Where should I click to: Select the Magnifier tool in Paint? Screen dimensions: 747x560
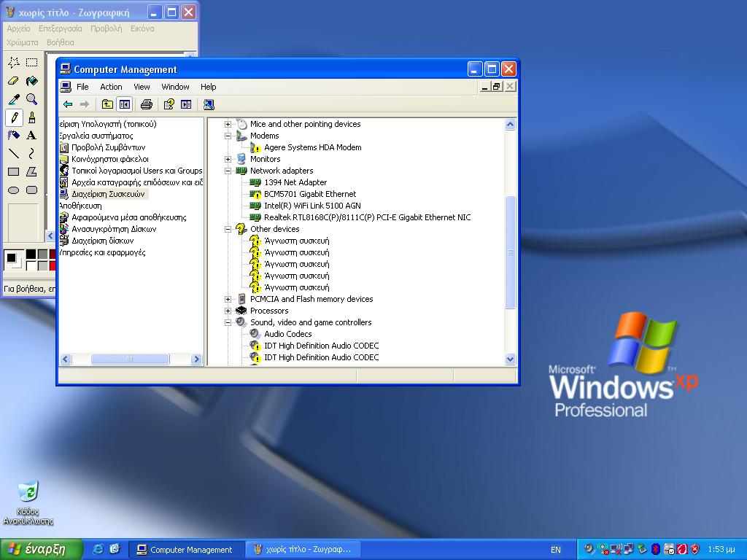point(32,99)
